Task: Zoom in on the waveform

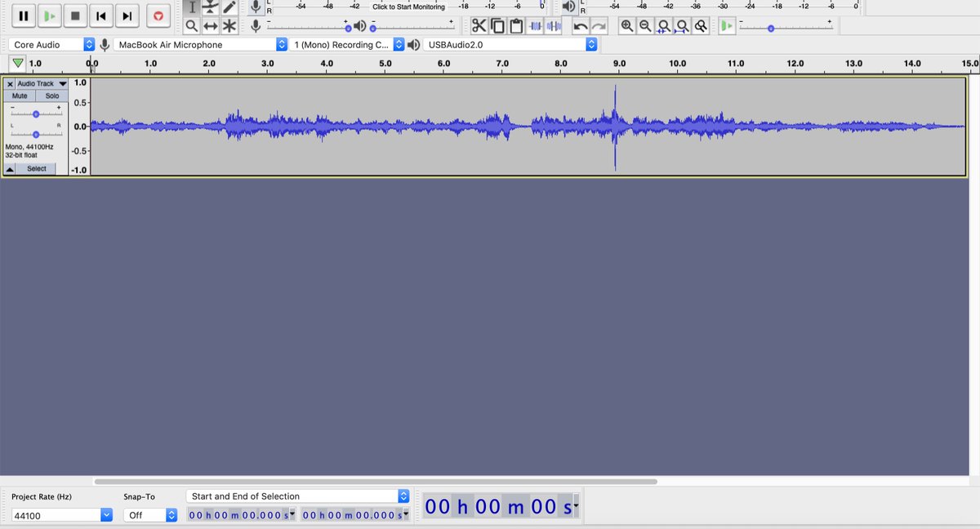Action: click(x=626, y=26)
